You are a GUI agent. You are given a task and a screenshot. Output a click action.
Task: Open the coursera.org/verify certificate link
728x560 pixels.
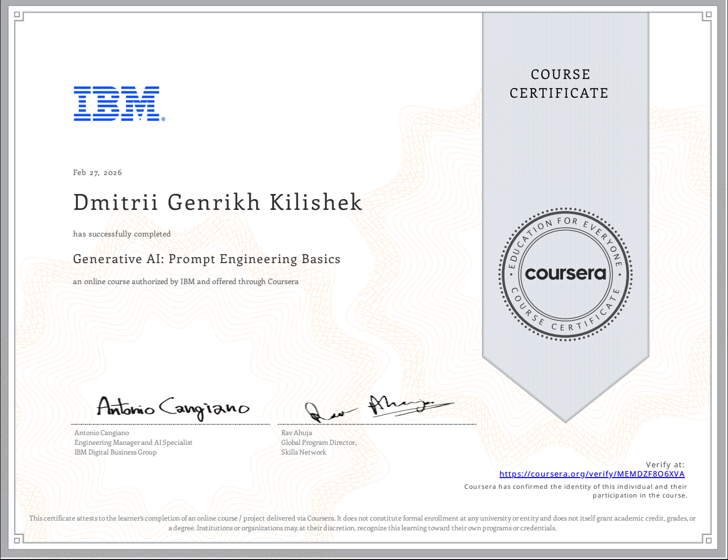tap(592, 474)
